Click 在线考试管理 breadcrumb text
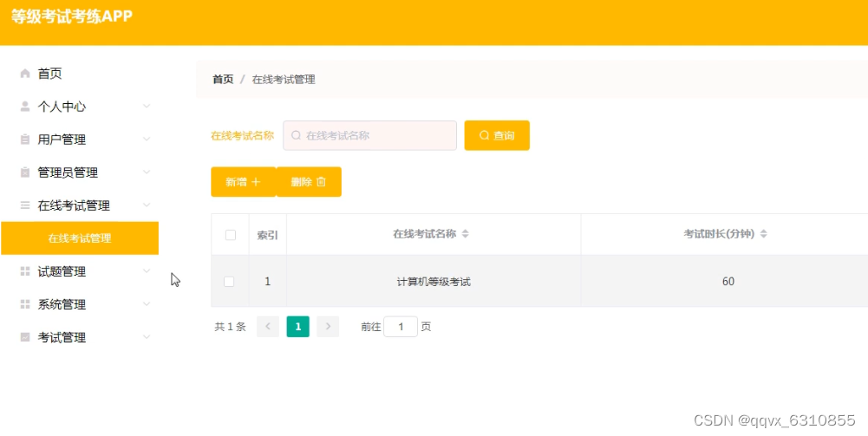Screen dimensions: 868x436 click(x=284, y=79)
